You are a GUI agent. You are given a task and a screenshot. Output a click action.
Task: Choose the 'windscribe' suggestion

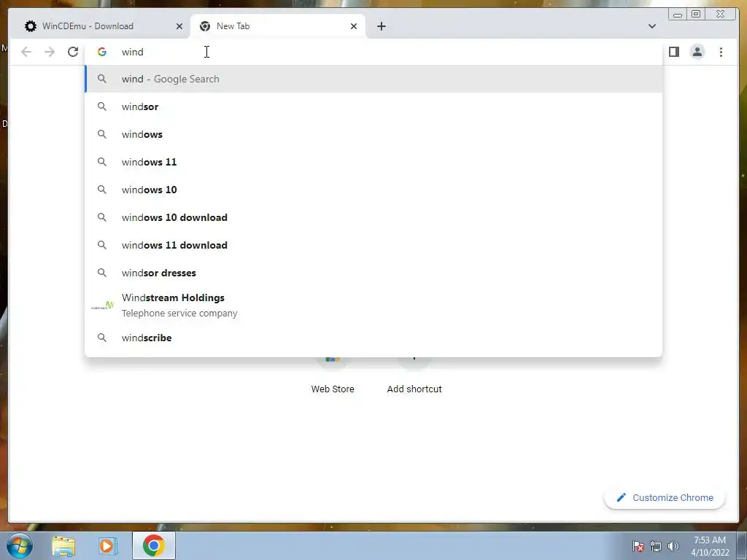(x=373, y=338)
